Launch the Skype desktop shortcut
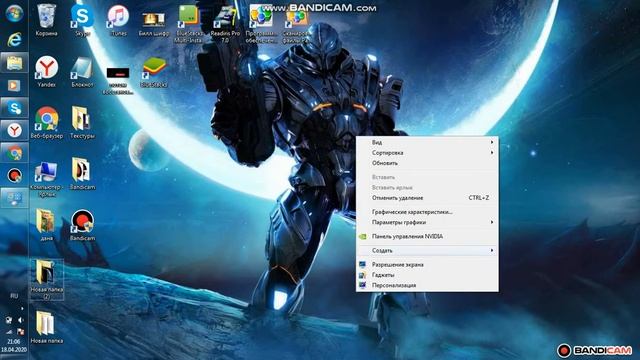Image resolution: width=640 pixels, height=360 pixels. 82,20
